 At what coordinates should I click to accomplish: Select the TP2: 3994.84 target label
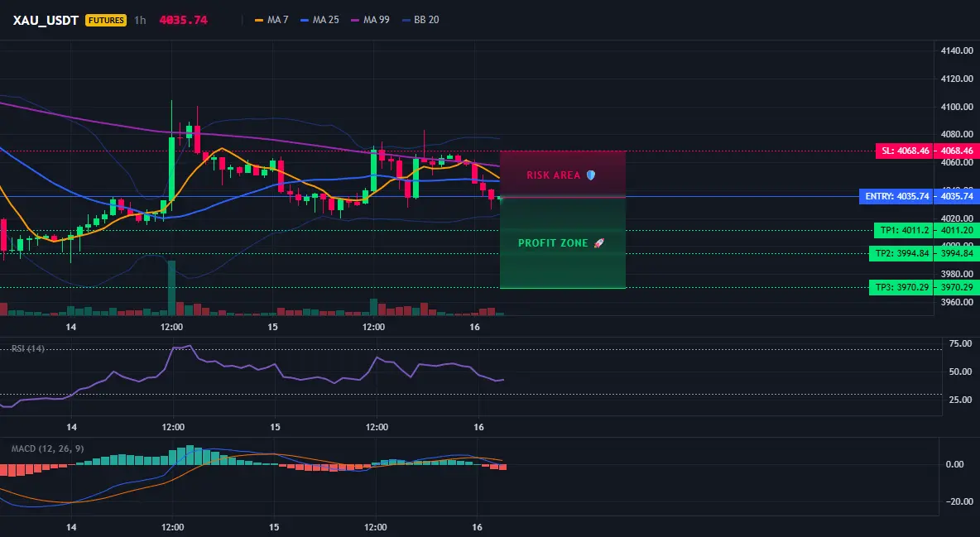point(901,253)
